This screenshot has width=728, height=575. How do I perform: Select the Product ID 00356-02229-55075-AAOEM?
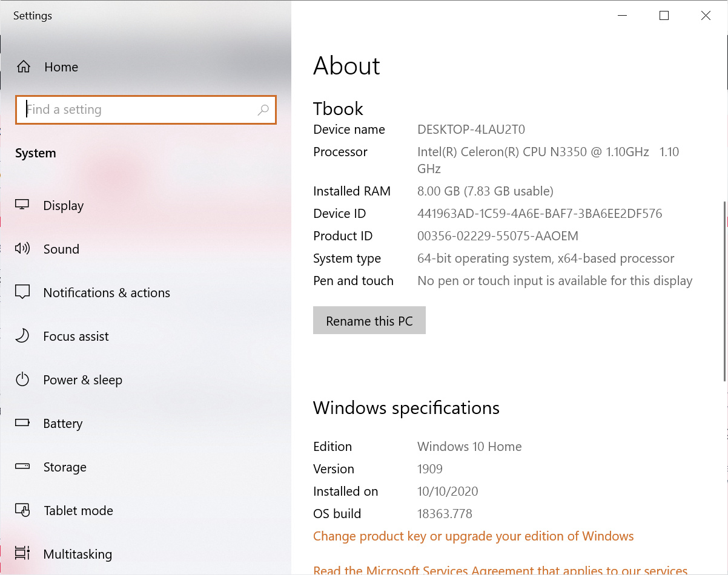coord(498,236)
